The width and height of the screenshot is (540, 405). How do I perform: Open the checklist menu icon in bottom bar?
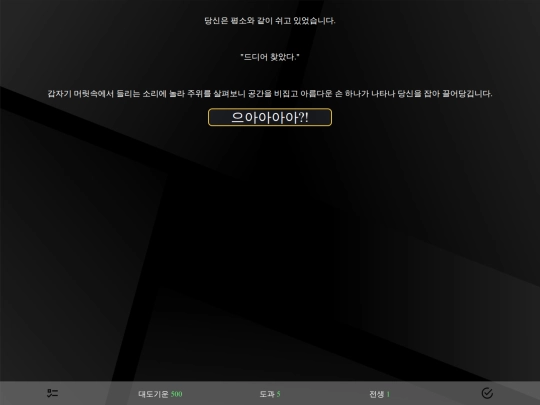click(x=52, y=393)
